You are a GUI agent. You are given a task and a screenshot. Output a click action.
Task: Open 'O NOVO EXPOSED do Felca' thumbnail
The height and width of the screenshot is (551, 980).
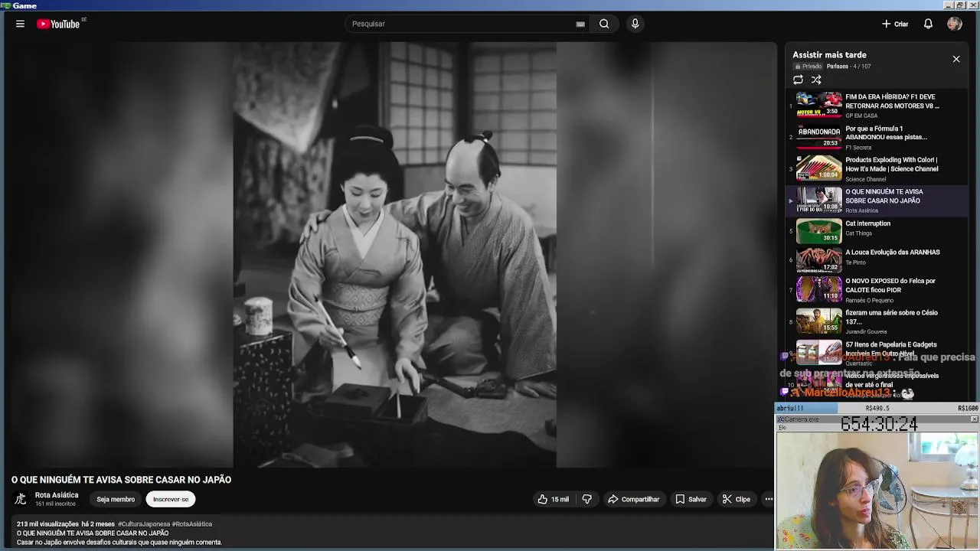(818, 289)
